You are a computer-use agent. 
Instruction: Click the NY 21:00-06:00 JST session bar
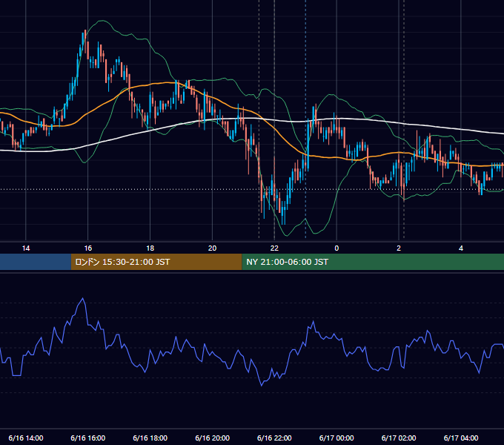(373, 262)
